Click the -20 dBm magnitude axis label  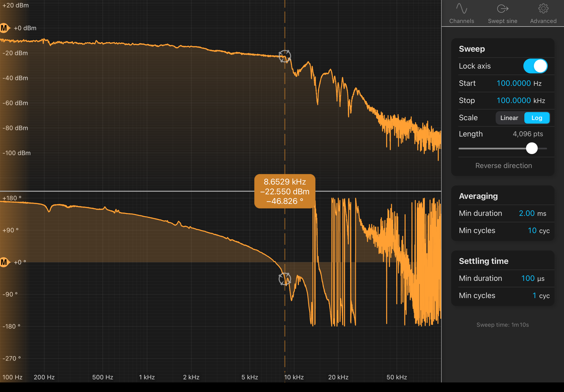click(x=15, y=53)
